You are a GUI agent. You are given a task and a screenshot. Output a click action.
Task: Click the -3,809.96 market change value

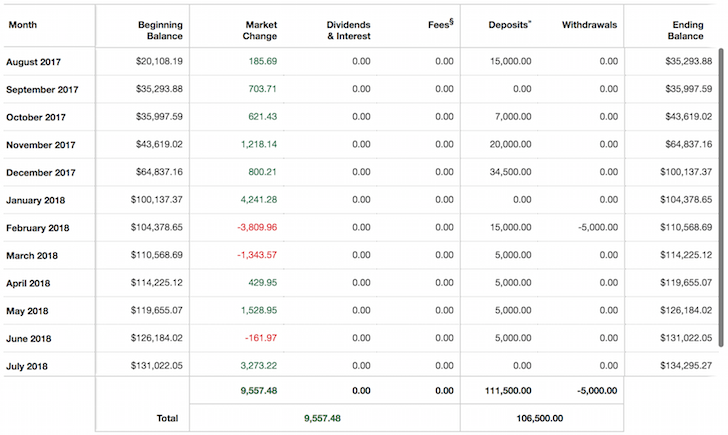point(257,227)
